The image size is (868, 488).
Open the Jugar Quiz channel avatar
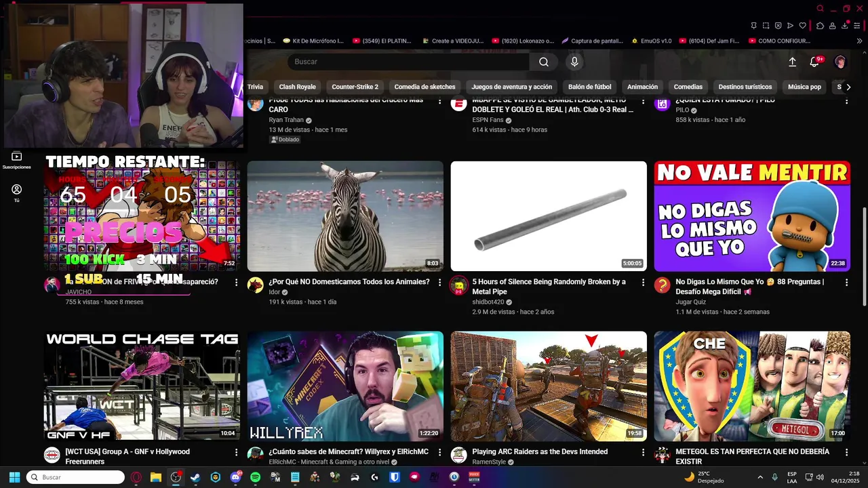(x=662, y=285)
